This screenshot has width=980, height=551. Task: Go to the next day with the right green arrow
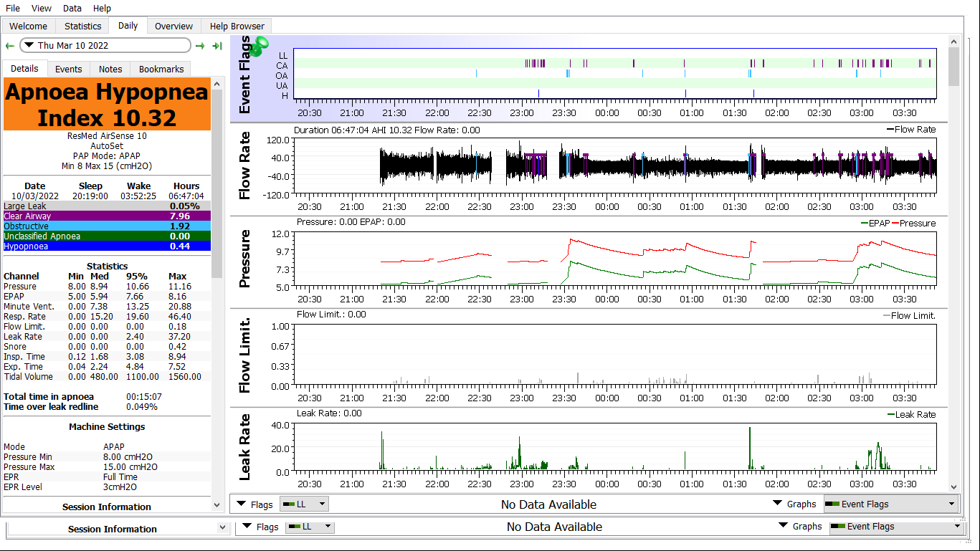[x=200, y=46]
